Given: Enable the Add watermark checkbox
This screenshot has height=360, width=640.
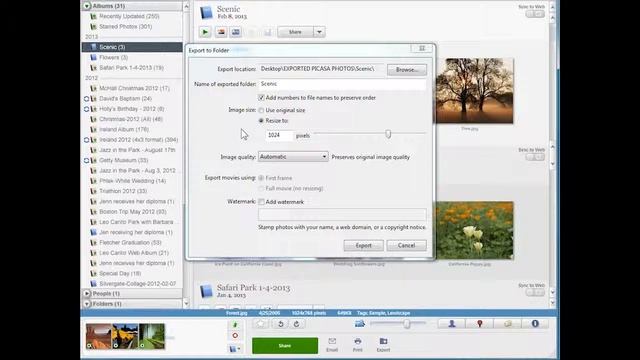Looking at the screenshot, I should 261,202.
